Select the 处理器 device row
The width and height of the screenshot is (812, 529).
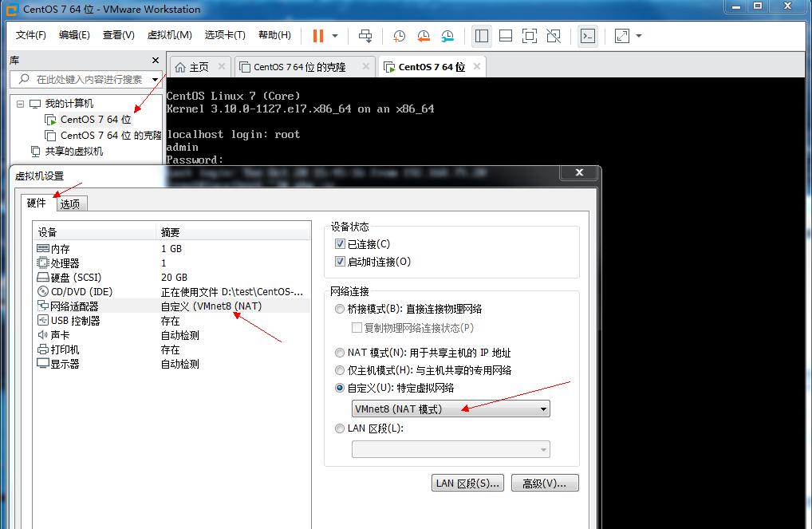(x=171, y=263)
